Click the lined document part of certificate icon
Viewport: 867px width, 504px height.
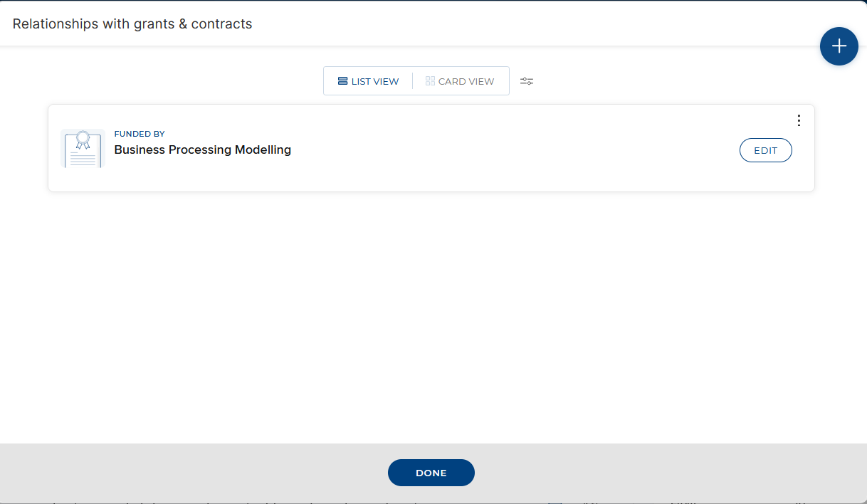click(83, 159)
